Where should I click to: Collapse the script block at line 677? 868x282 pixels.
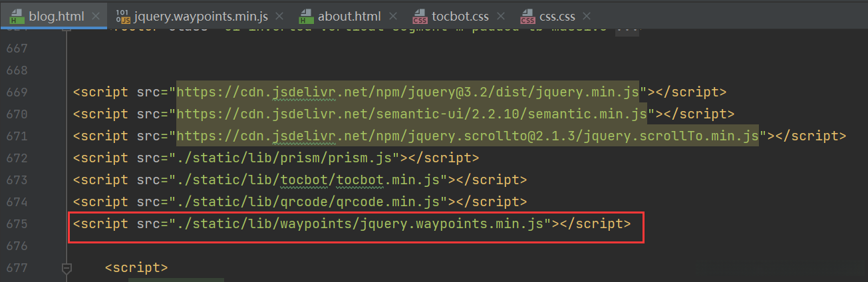(66, 268)
